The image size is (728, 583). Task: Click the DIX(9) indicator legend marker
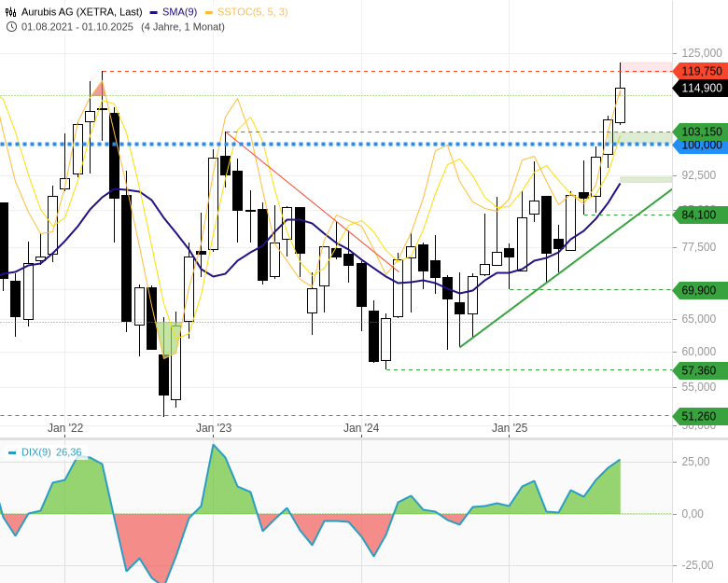click(x=12, y=452)
